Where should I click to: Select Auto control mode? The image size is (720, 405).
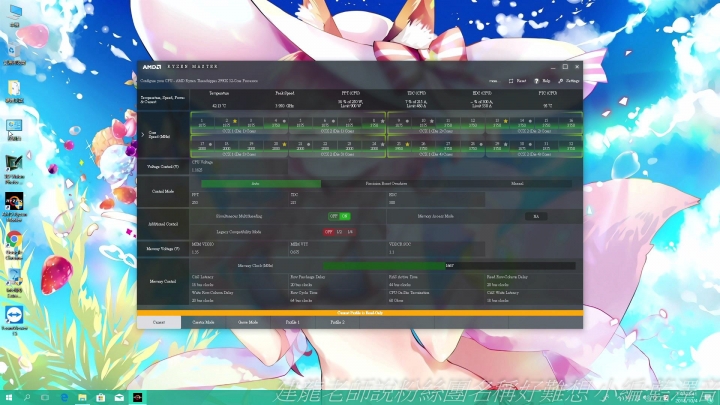(x=261, y=184)
